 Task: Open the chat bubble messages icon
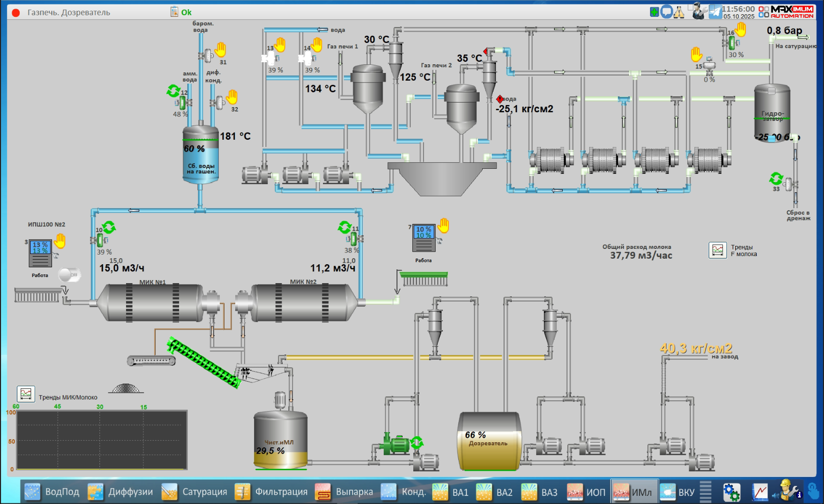click(666, 12)
